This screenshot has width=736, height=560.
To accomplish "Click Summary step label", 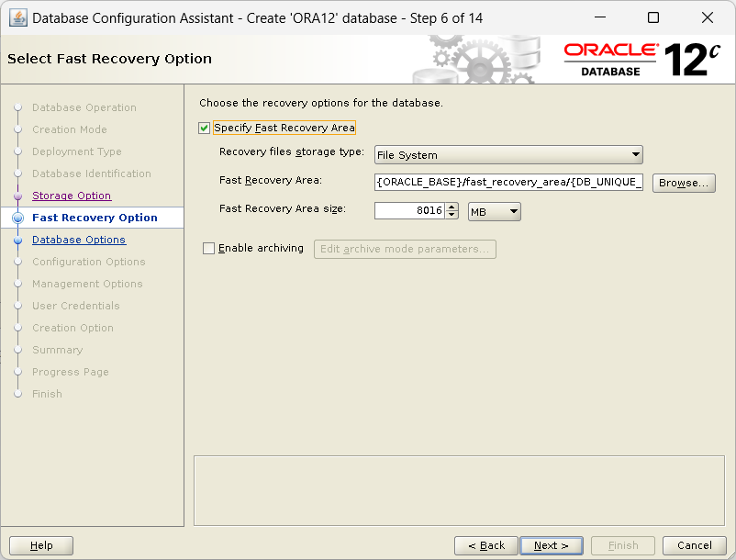I will (57, 350).
